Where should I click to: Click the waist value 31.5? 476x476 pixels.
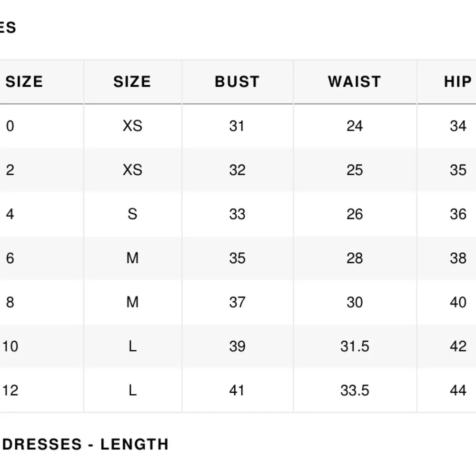pos(355,347)
